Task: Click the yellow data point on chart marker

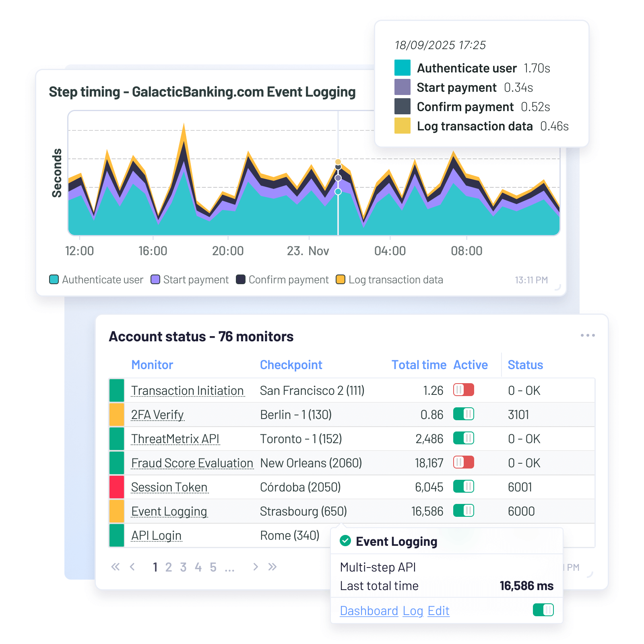Action: pyautogui.click(x=338, y=162)
